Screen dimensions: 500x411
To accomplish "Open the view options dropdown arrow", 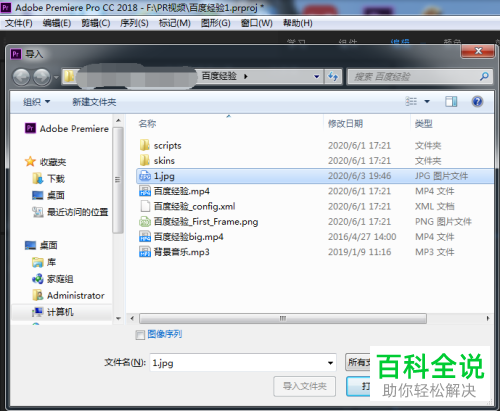I will (x=427, y=101).
